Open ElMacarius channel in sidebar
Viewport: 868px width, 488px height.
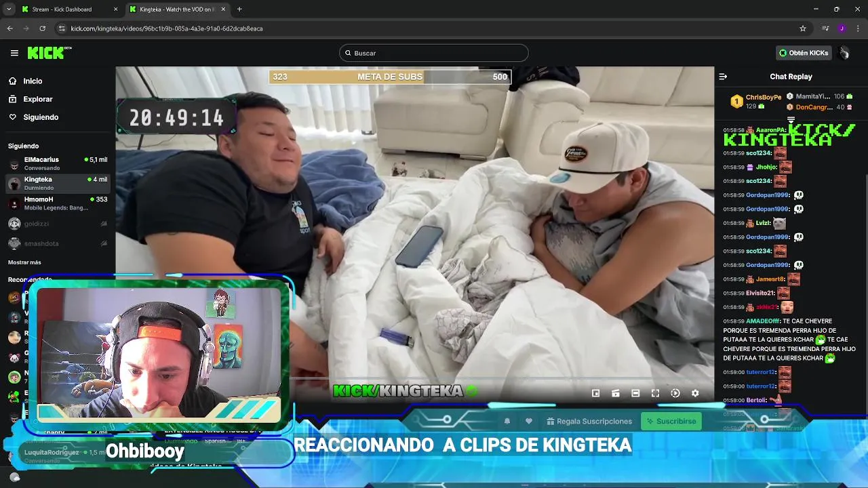[58, 163]
